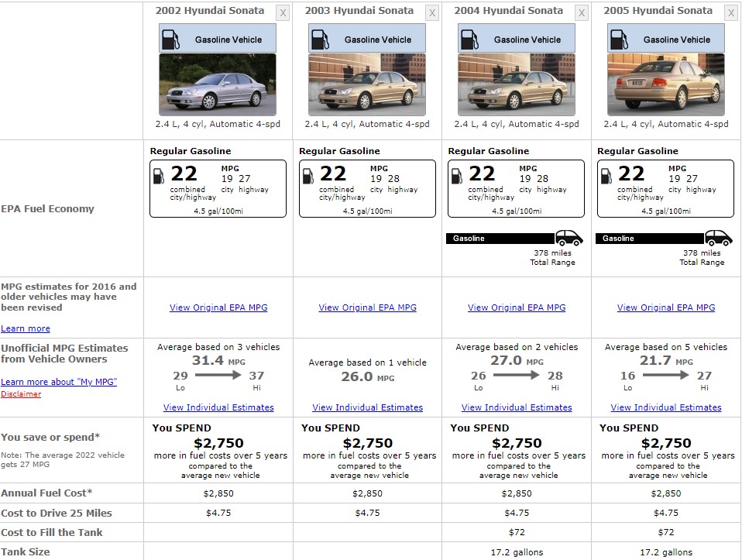Click the 27.0 MPG owner average
Screen dimensions: 742x560
tap(517, 361)
